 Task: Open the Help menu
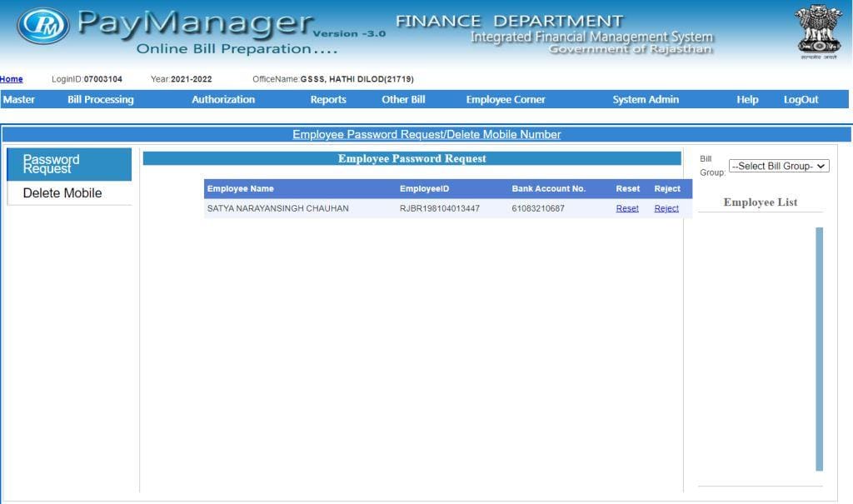click(x=747, y=100)
